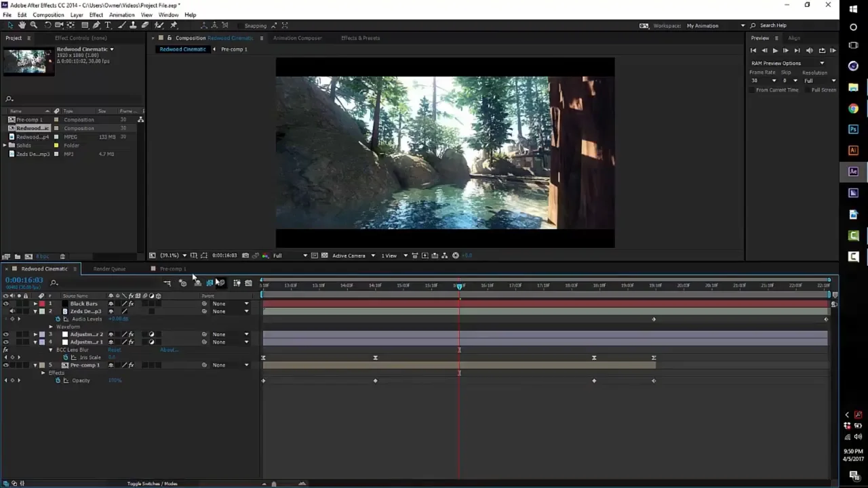Expand Effects group under Pre-comp 1

(x=43, y=373)
